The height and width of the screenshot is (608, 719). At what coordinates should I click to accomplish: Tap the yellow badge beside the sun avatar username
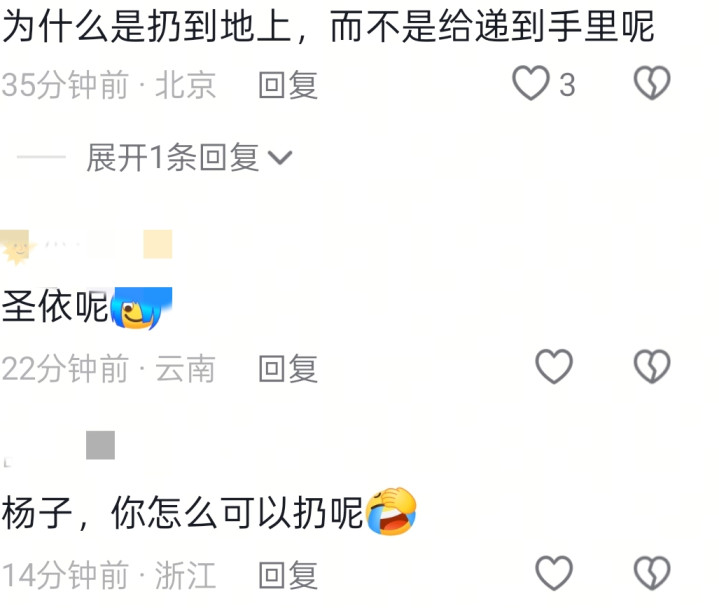coord(158,244)
